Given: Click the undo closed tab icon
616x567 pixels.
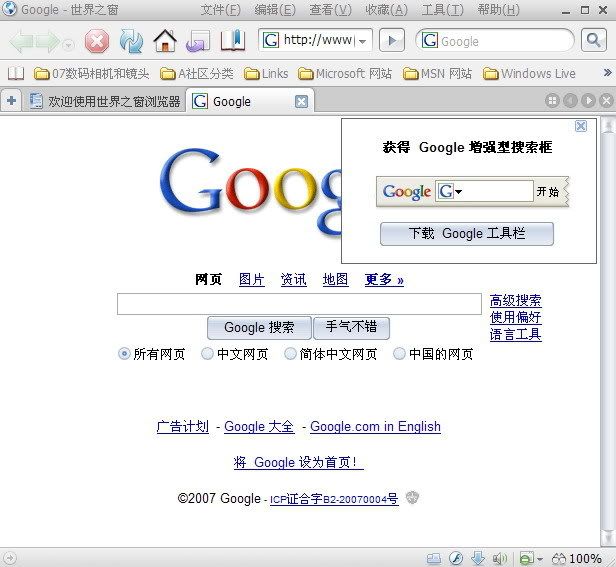Looking at the screenshot, I should click(198, 41).
